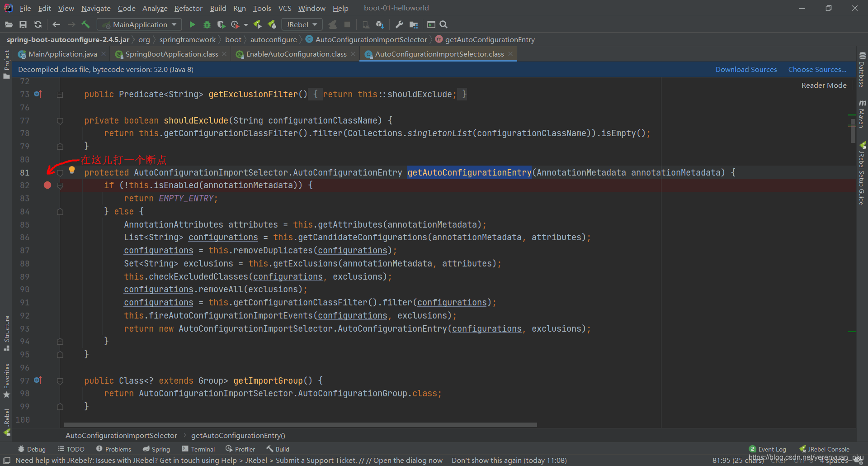Click the Run with Coverage icon
Screen dimensions: 868x466
click(221, 24)
